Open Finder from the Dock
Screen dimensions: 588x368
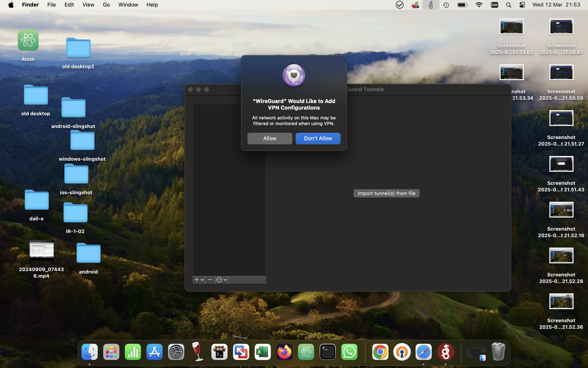(x=90, y=352)
